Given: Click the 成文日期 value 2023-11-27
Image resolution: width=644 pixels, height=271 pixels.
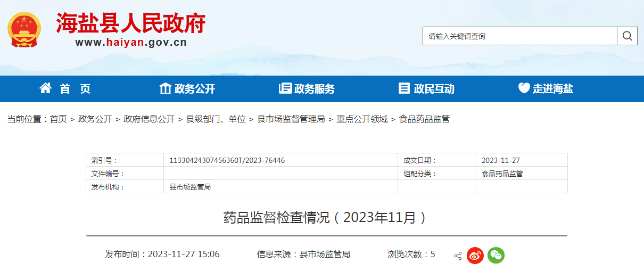Looking at the screenshot, I should tap(500, 160).
